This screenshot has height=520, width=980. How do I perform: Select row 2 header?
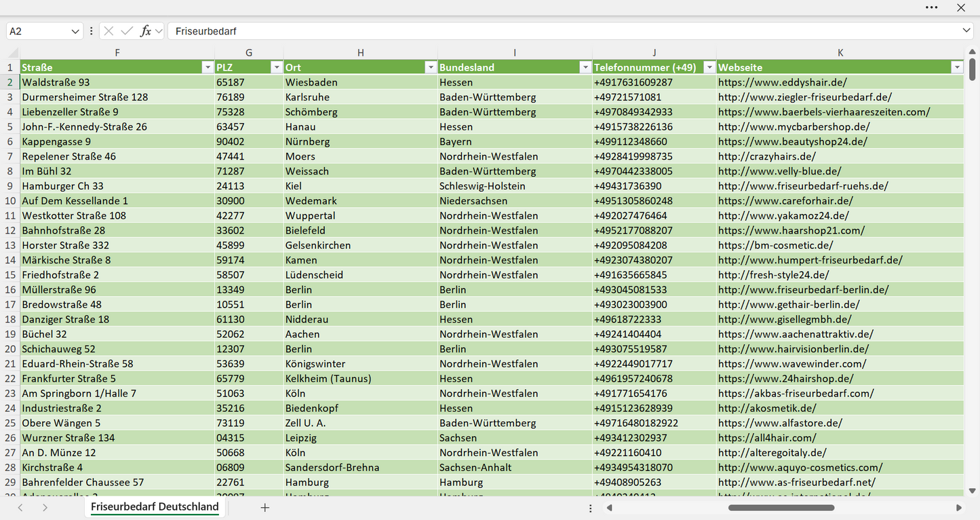tap(10, 82)
